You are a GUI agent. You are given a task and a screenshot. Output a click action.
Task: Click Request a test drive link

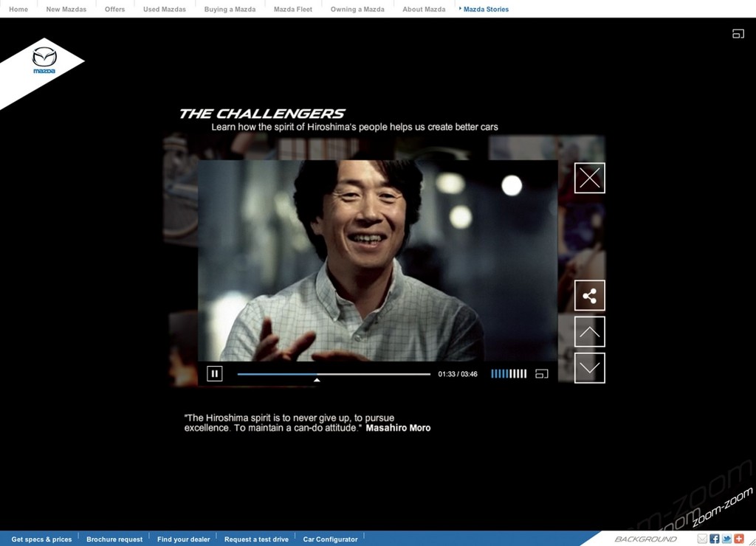pos(256,539)
